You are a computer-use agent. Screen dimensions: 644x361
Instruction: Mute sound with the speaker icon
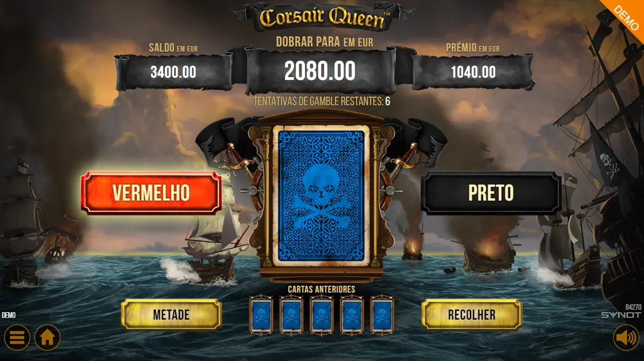click(x=626, y=337)
